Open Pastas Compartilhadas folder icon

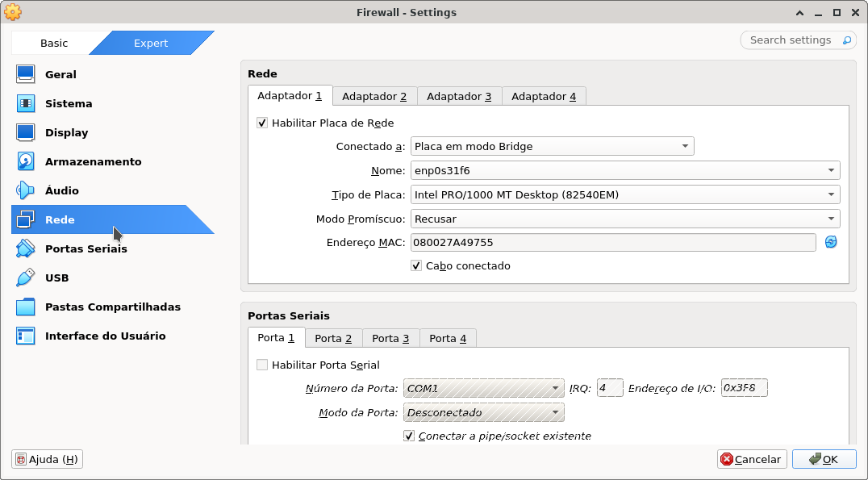[x=26, y=307]
